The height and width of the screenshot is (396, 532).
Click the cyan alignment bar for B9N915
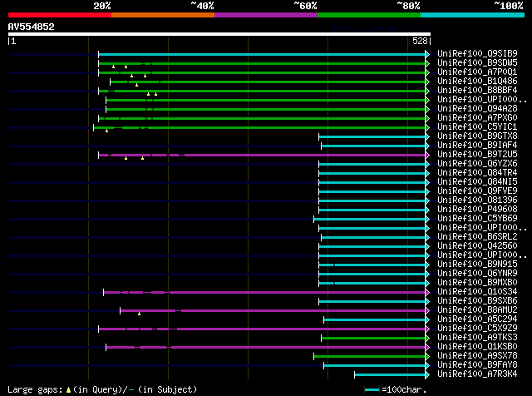pyautogui.click(x=372, y=265)
